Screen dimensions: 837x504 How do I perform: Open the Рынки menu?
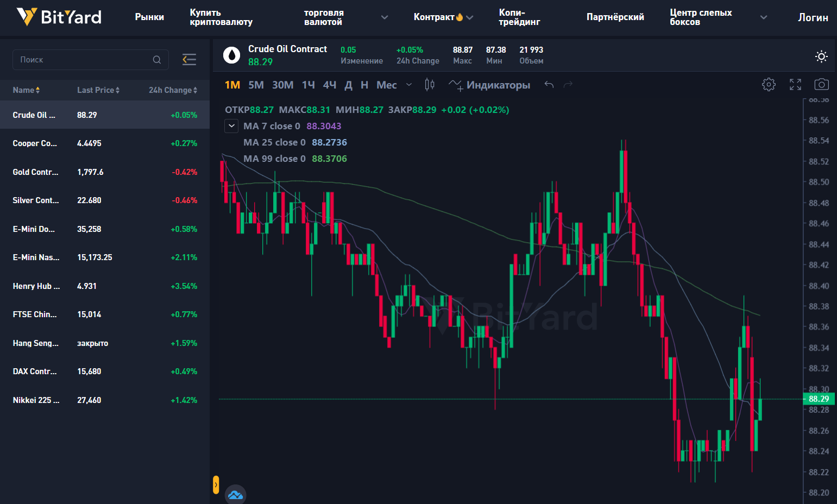click(149, 17)
